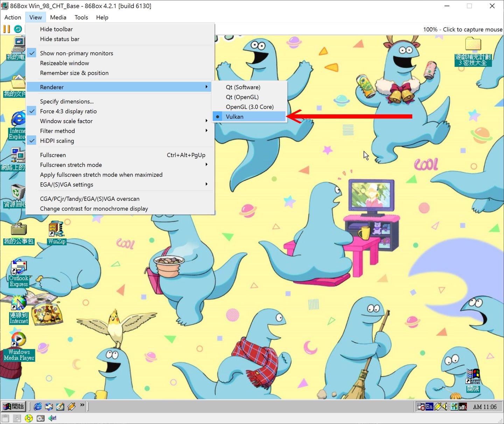
Task: Click the mixer levels tray icon
Action: point(454,407)
